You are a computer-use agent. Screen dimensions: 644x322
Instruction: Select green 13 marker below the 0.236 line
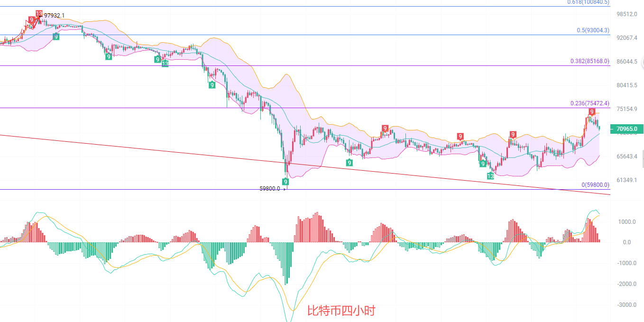pyautogui.click(x=490, y=176)
